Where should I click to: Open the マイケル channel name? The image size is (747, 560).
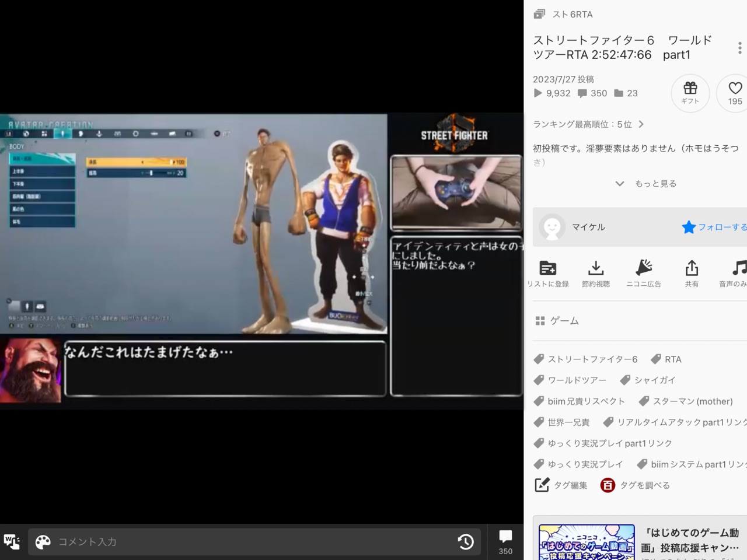coord(588,227)
